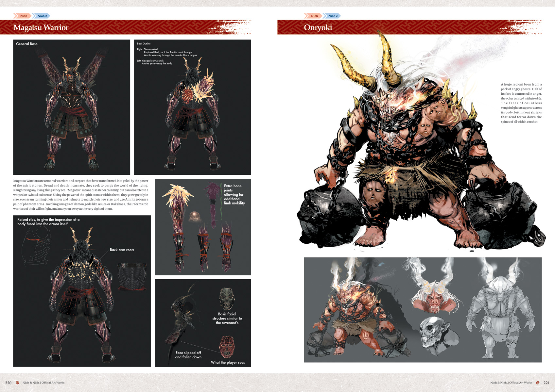The height and width of the screenshot is (392, 555).
Task: Click the red emblem icon beside page 221
Action: [538, 383]
